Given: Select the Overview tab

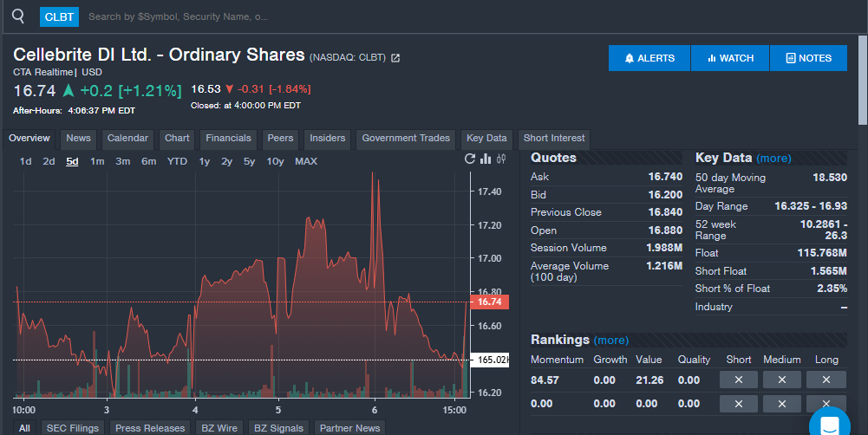Looking at the screenshot, I should tap(29, 139).
